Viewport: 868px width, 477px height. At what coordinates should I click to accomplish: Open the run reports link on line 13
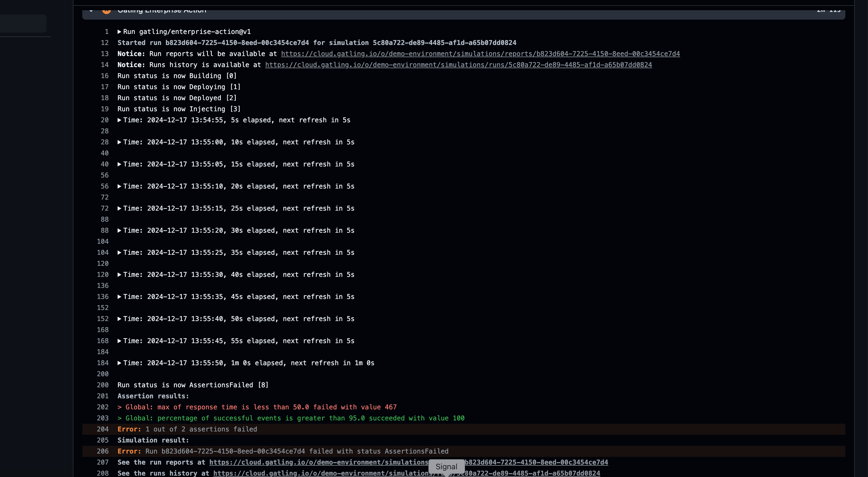480,54
